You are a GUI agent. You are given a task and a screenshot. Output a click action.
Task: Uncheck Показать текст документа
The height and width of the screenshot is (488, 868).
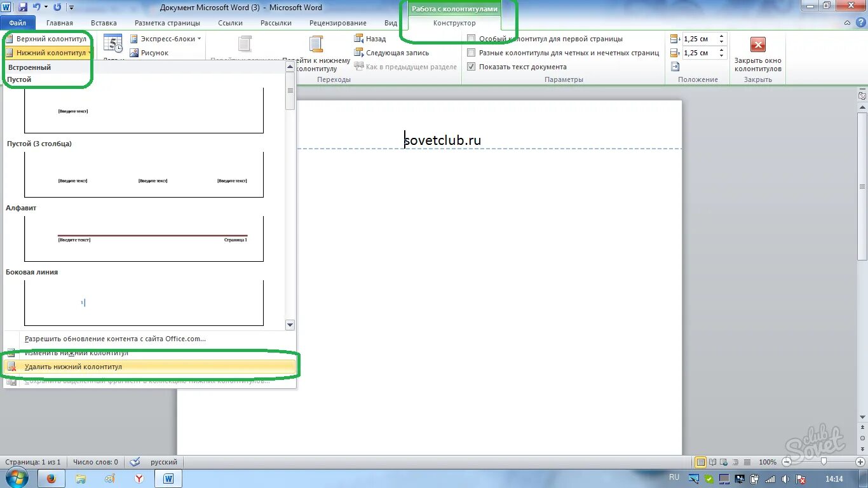471,67
